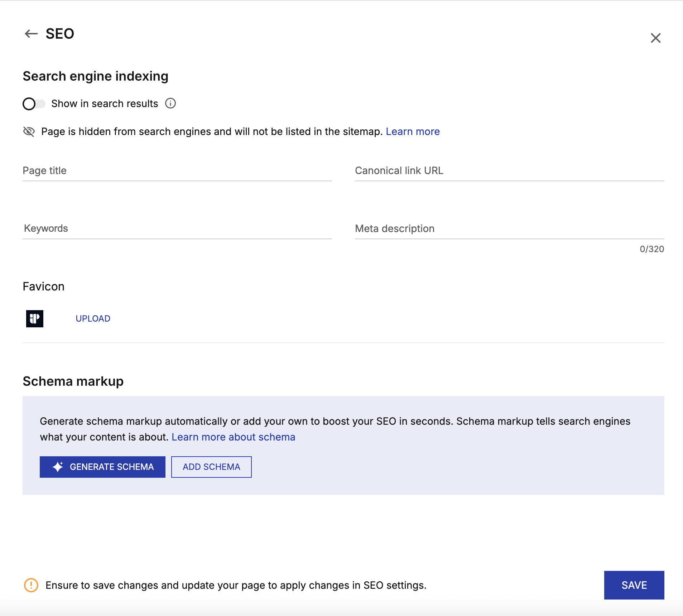The width and height of the screenshot is (683, 616).
Task: Click the sparkle icon on Generate Schema
Action: pos(58,467)
